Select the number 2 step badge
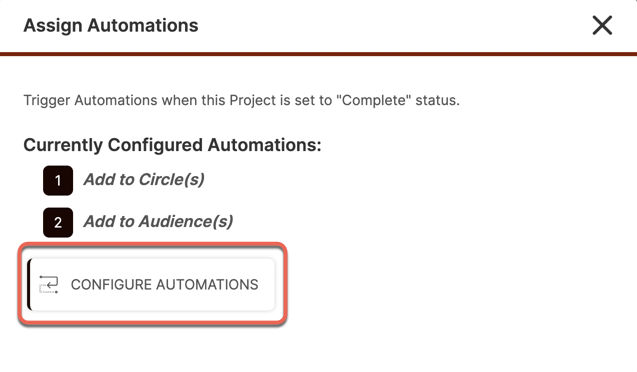The height and width of the screenshot is (372, 637). tap(58, 223)
